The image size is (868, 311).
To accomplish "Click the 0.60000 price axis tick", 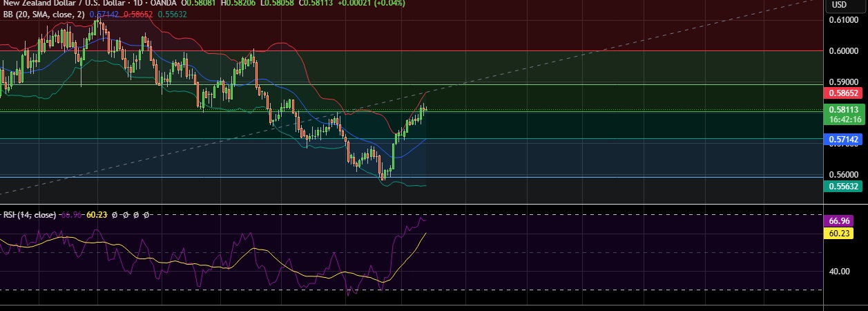I will coord(844,50).
